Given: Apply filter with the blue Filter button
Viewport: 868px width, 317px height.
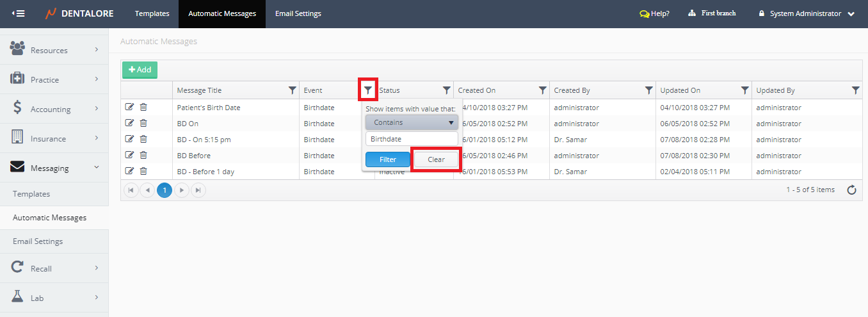Looking at the screenshot, I should pyautogui.click(x=387, y=159).
